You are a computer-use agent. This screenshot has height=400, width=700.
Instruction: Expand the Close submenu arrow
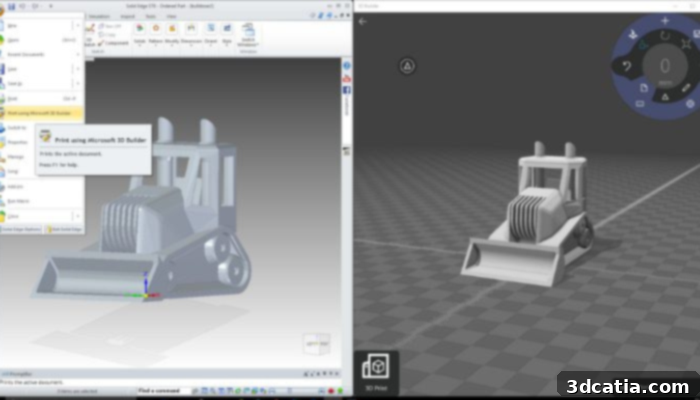point(78,216)
